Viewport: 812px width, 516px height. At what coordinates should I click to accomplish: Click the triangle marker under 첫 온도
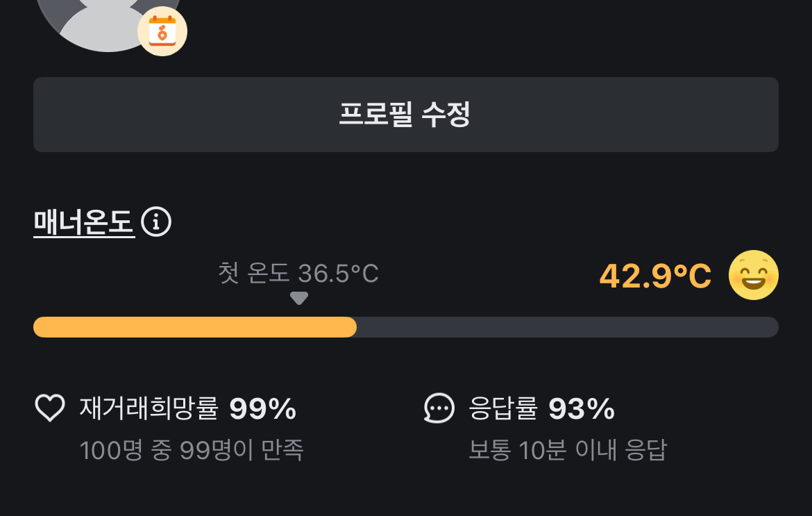[x=298, y=298]
